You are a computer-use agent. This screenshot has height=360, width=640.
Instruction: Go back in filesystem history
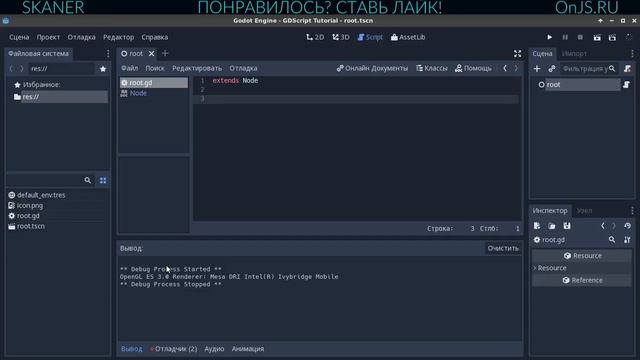coord(11,69)
